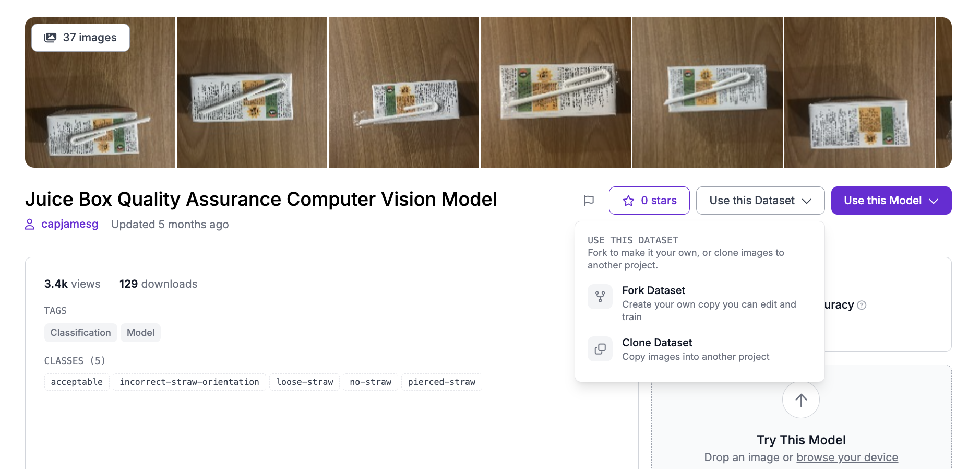Image resolution: width=980 pixels, height=469 pixels.
Task: Click the upload arrow icon
Action: [x=801, y=400]
